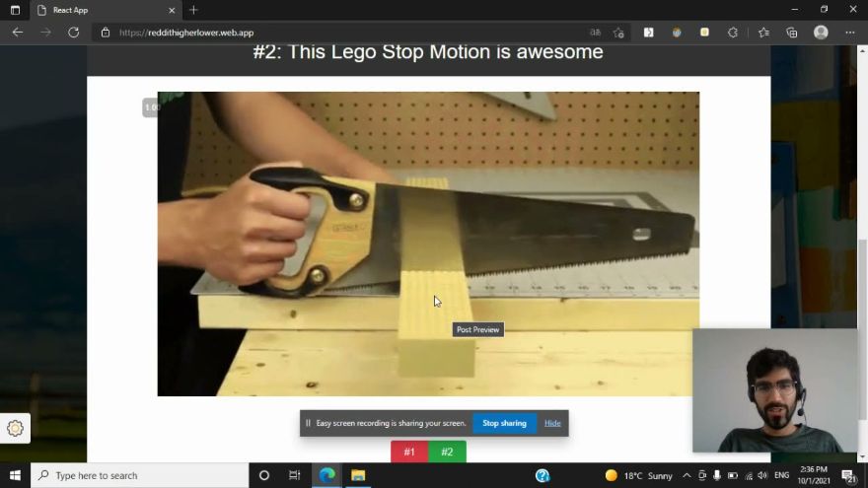The width and height of the screenshot is (868, 488).
Task: Add this page to favorites star icon
Action: click(618, 33)
